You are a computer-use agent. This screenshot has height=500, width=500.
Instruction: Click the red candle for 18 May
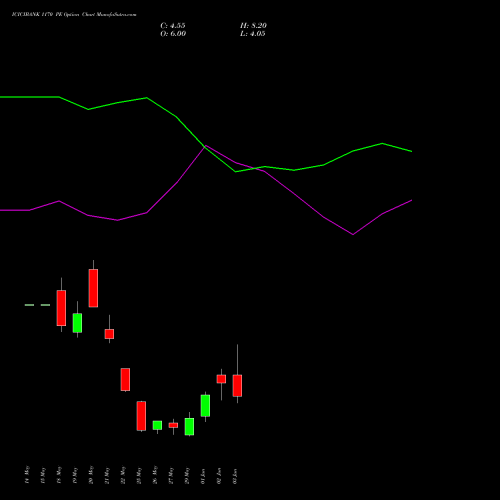[x=61, y=308]
